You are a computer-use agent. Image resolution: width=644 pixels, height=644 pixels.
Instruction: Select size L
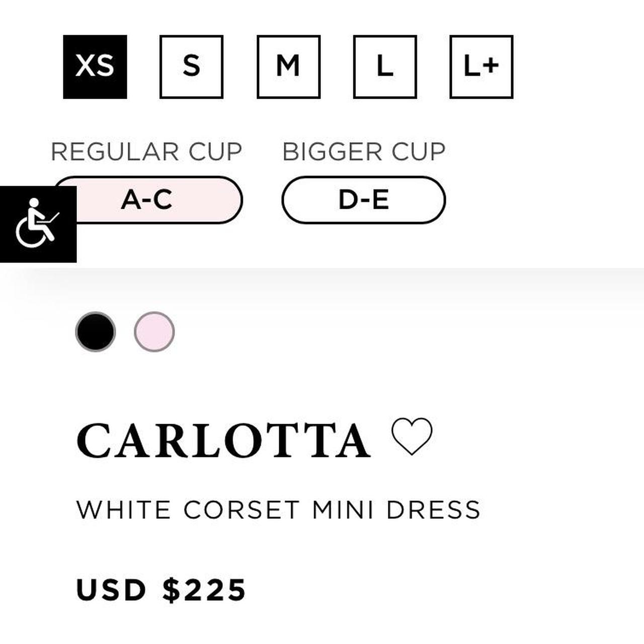pyautogui.click(x=385, y=66)
